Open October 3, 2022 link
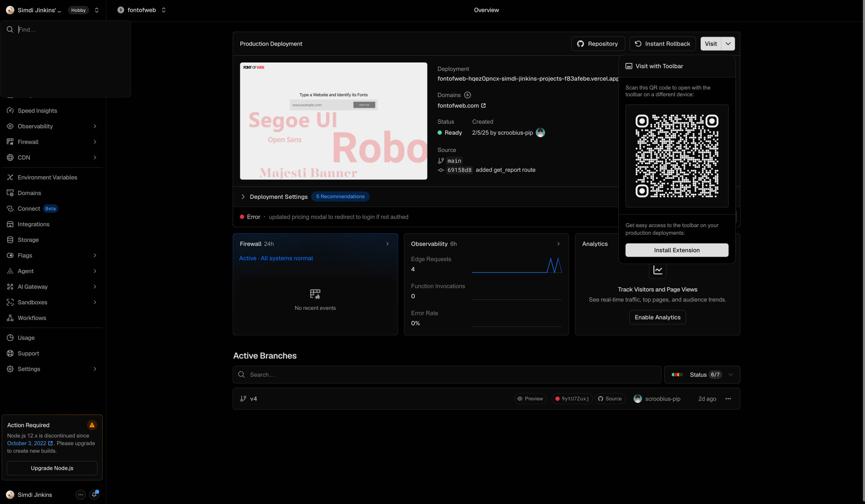This screenshot has height=504, width=865. pyautogui.click(x=30, y=443)
